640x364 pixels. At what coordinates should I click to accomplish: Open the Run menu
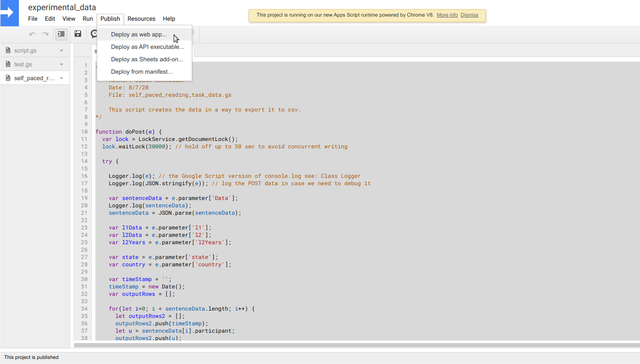point(88,19)
